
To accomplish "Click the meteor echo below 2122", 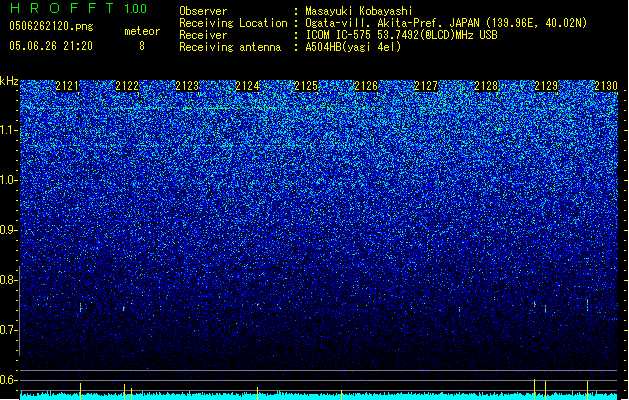I will pyautogui.click(x=124, y=308).
